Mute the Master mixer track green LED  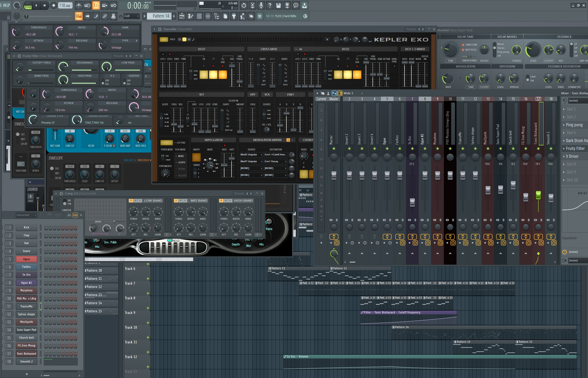pos(334,149)
